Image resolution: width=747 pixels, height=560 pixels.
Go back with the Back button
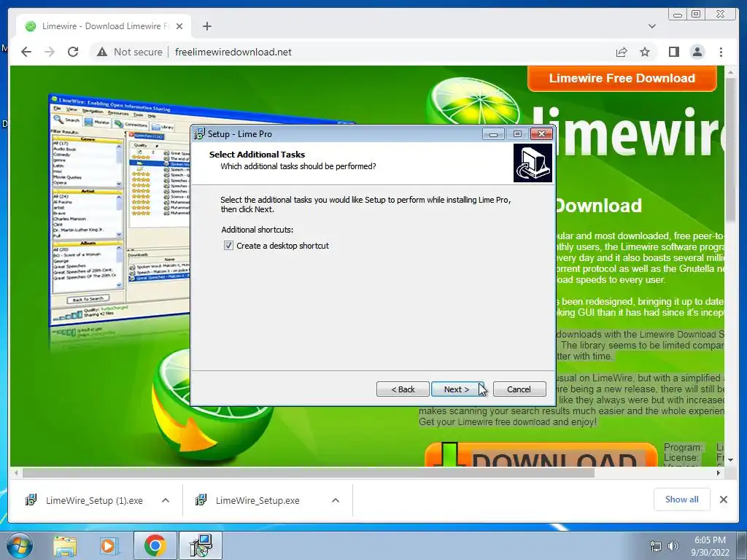[x=403, y=389]
